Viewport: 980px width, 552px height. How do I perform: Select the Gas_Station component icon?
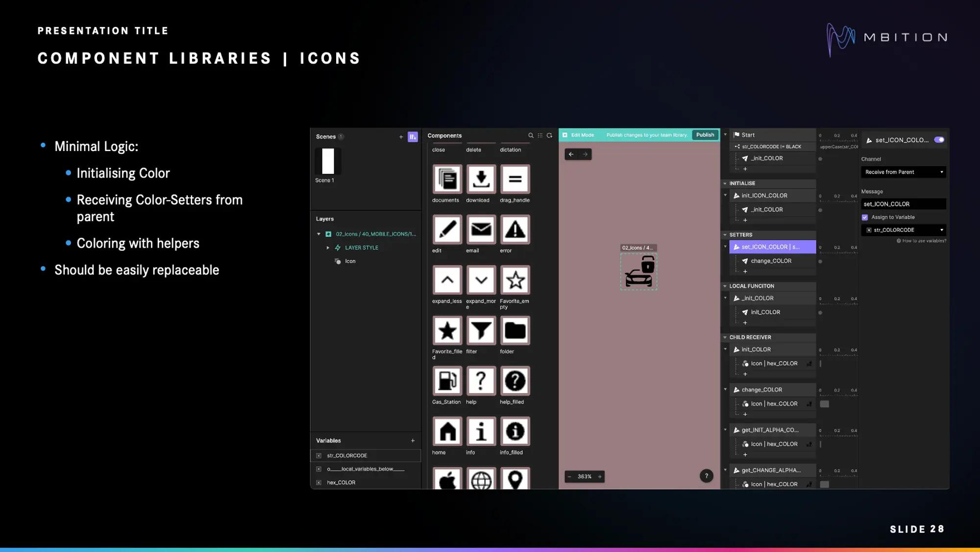(447, 381)
